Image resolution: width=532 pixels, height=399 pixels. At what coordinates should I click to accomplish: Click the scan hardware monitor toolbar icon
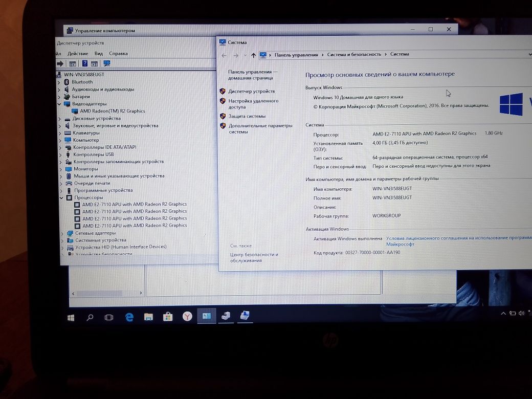pyautogui.click(x=106, y=63)
